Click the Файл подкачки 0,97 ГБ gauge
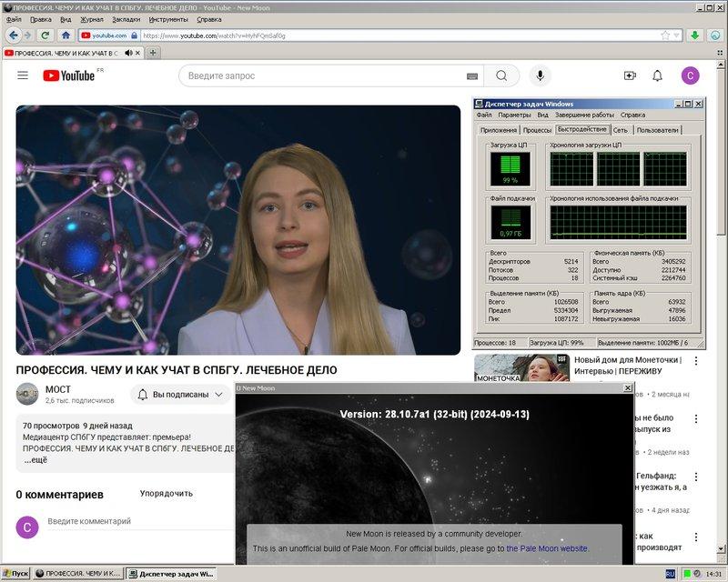 (x=511, y=222)
